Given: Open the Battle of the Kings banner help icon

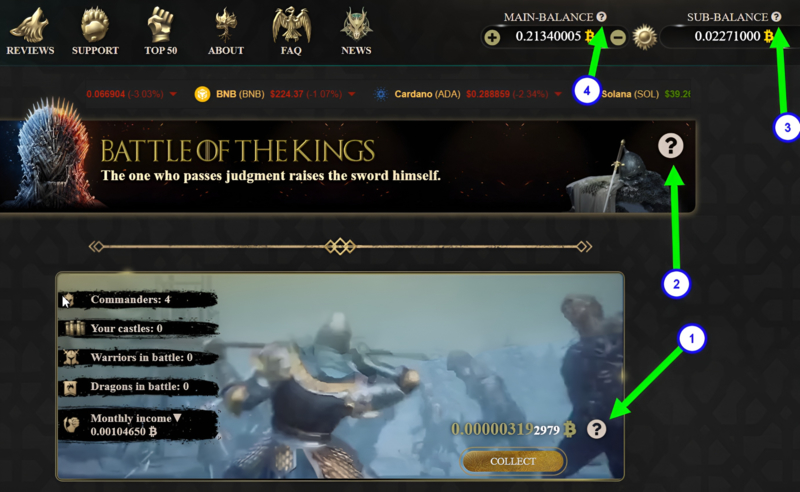Looking at the screenshot, I should tap(670, 146).
